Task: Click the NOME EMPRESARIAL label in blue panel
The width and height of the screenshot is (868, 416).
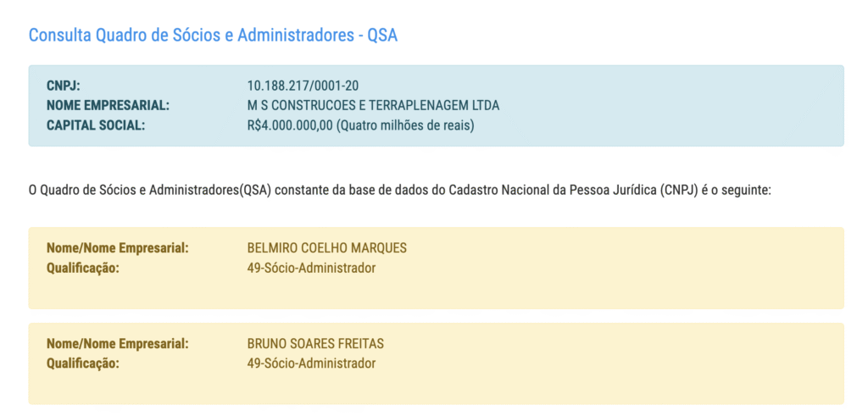Action: 108,106
